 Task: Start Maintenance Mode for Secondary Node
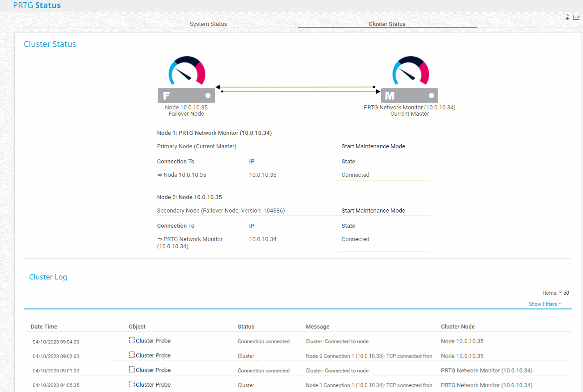(373, 211)
